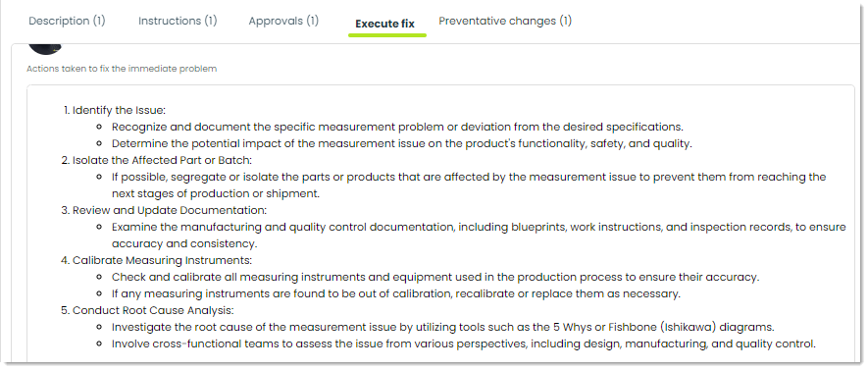Click the 'Recognize and document' bullet line
868x370 pixels.
click(x=397, y=127)
